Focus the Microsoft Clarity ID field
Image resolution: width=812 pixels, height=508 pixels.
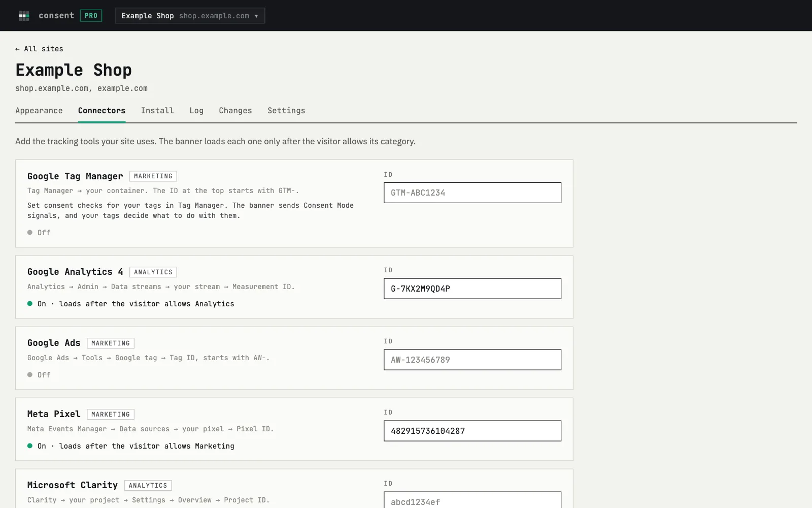(x=472, y=500)
